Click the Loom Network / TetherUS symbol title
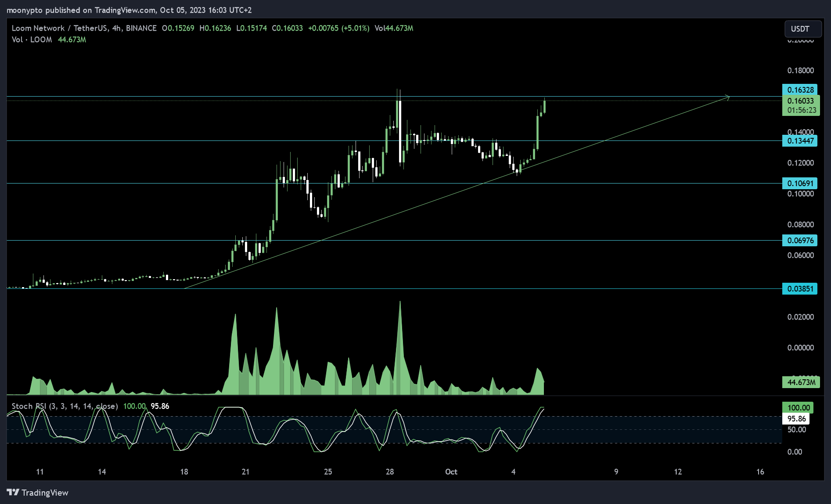This screenshot has width=831, height=504. pos(60,28)
